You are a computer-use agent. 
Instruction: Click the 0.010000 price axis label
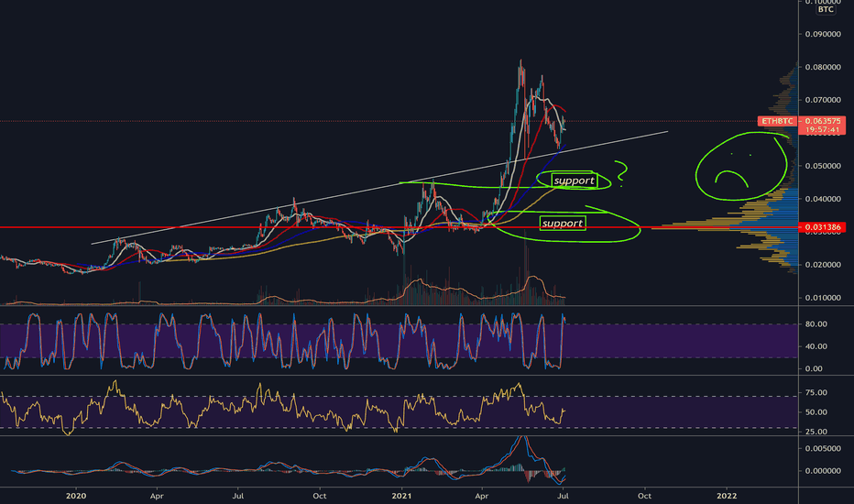pos(823,298)
